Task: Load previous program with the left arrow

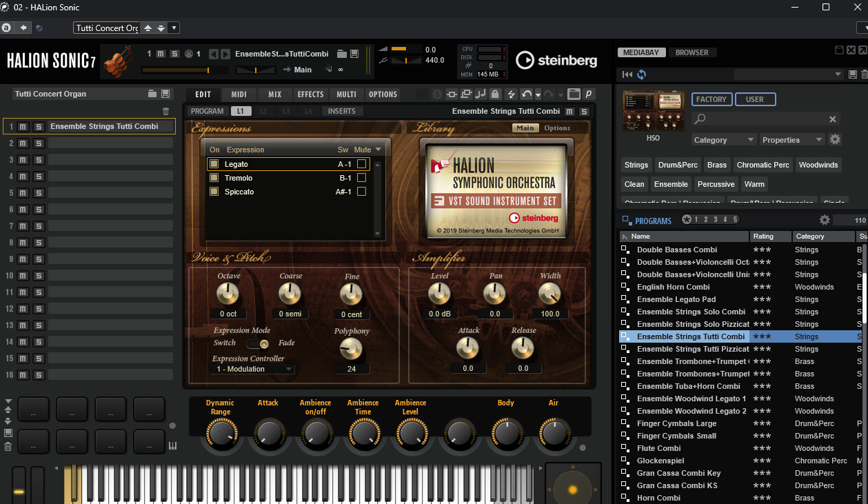Action: pyautogui.click(x=213, y=54)
